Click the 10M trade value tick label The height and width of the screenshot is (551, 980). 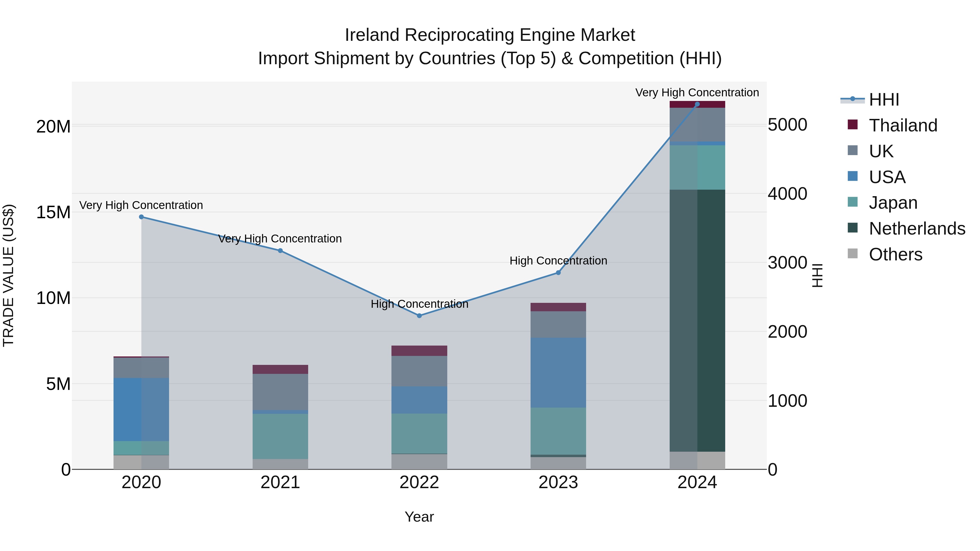pyautogui.click(x=53, y=298)
